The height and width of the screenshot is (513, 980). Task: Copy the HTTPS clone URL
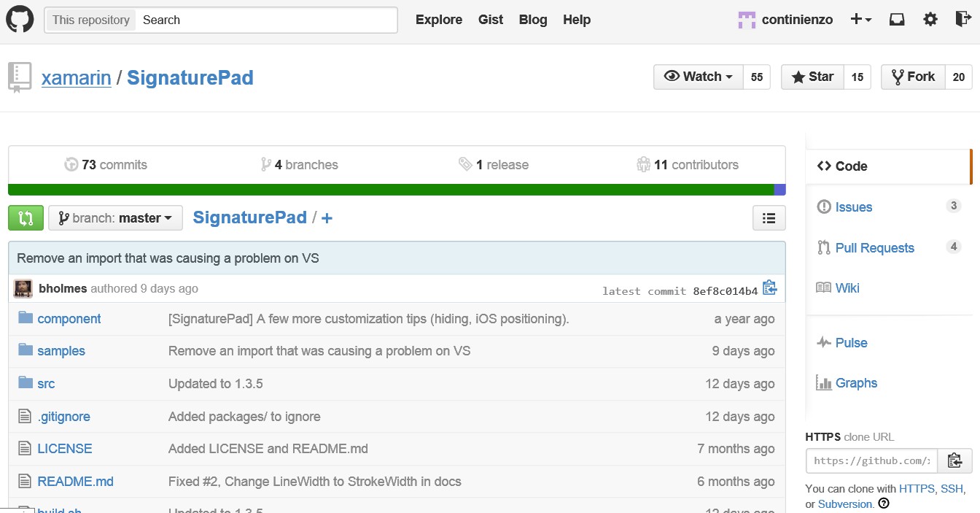tap(954, 460)
